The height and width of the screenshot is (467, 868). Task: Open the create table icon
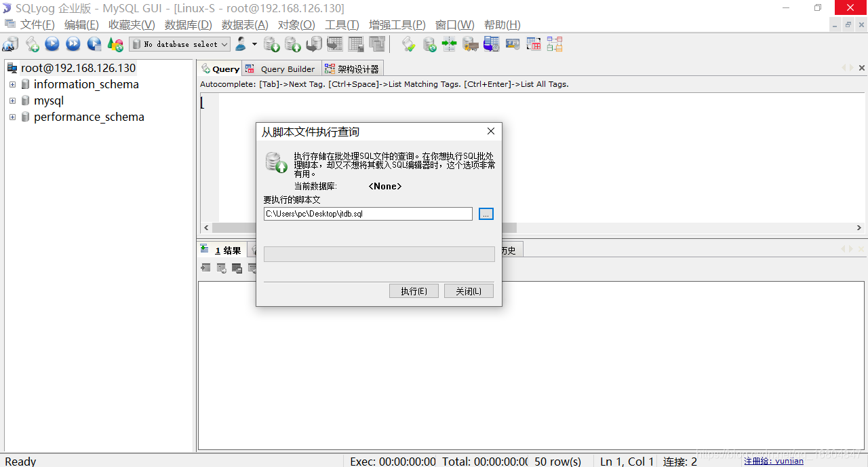[x=335, y=45]
